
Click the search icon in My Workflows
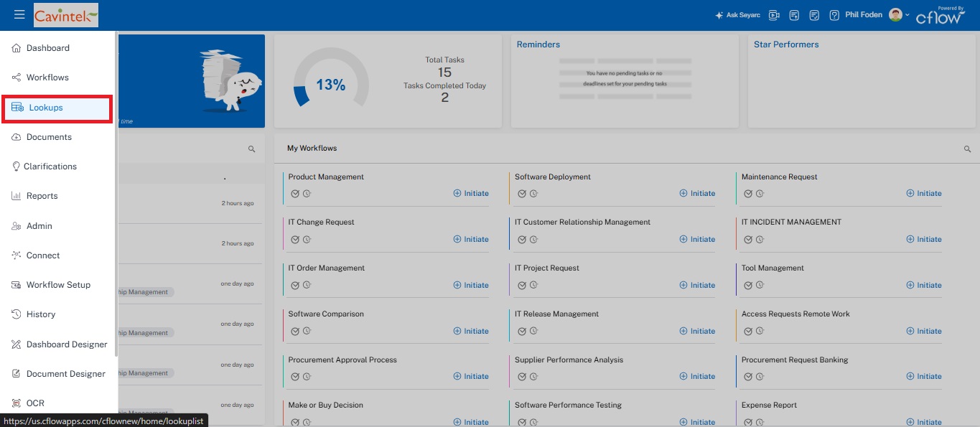(x=968, y=149)
